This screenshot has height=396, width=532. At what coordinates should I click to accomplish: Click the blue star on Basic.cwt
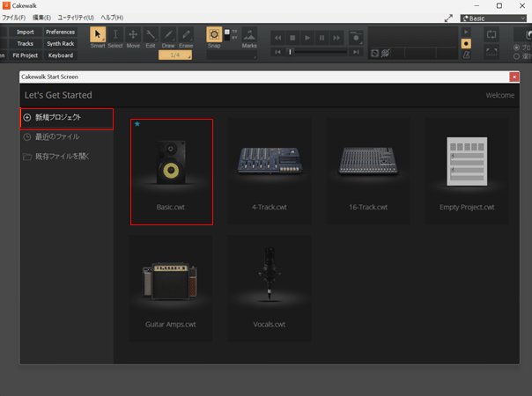137,124
